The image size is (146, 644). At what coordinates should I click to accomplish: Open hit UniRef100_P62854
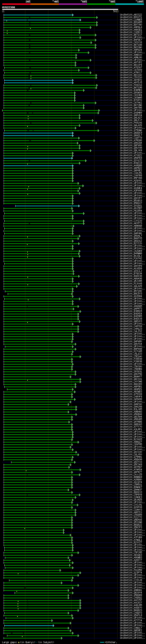coord(131,211)
